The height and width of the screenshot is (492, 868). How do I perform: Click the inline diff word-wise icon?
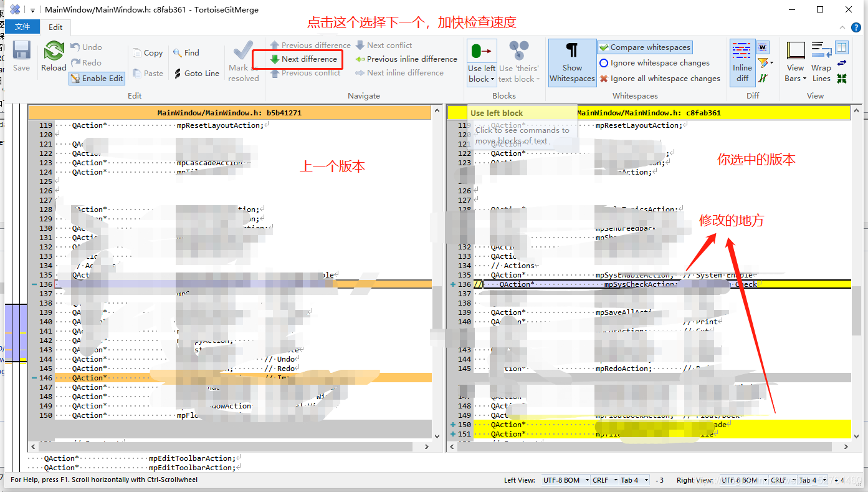(763, 47)
